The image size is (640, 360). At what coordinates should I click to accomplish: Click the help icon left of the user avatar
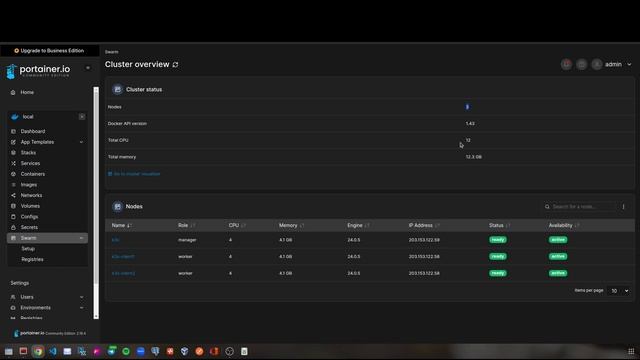pyautogui.click(x=582, y=64)
